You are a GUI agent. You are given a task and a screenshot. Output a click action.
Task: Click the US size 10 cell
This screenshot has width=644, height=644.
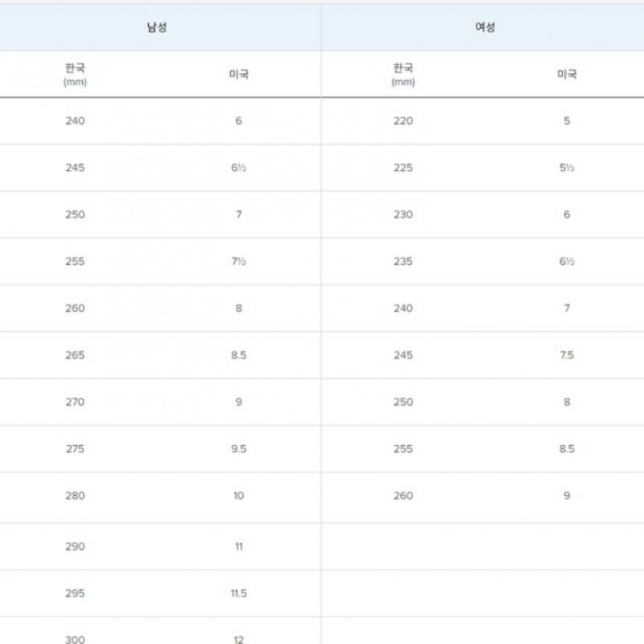[238, 496]
